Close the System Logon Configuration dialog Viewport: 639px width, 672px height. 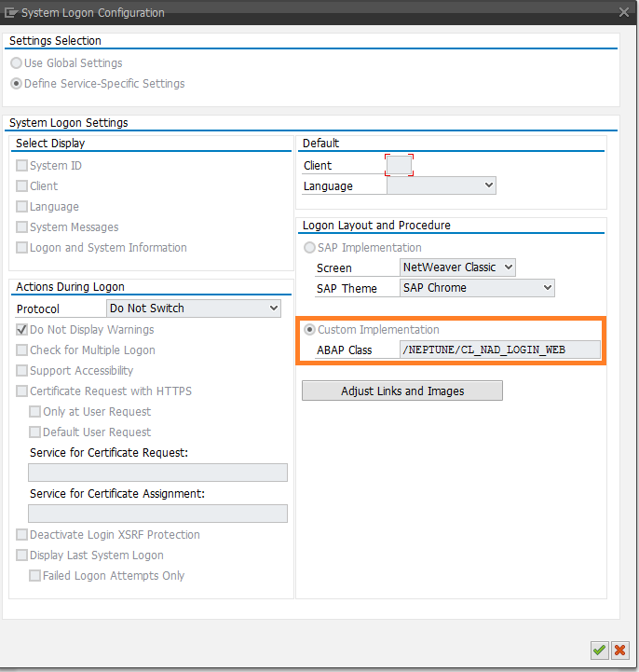pyautogui.click(x=624, y=12)
